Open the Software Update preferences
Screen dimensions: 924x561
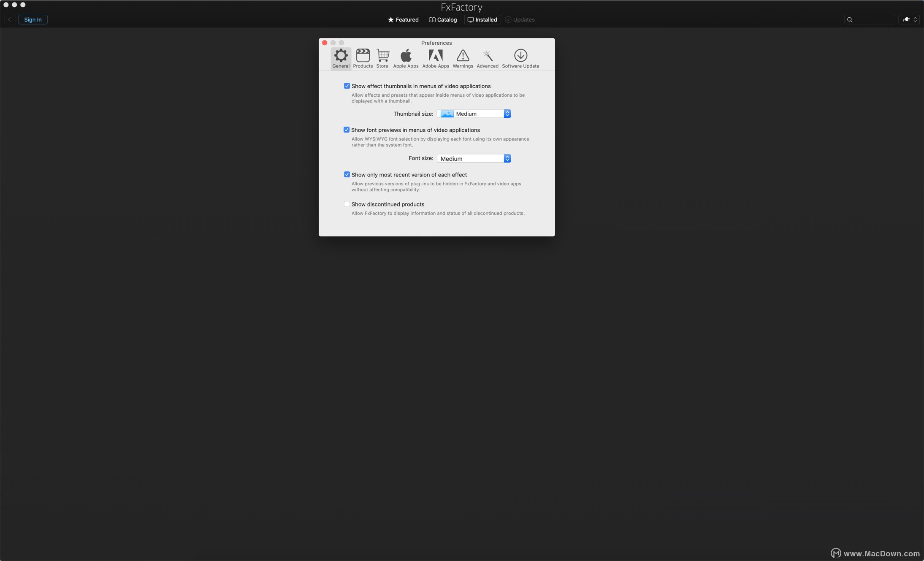pyautogui.click(x=520, y=58)
